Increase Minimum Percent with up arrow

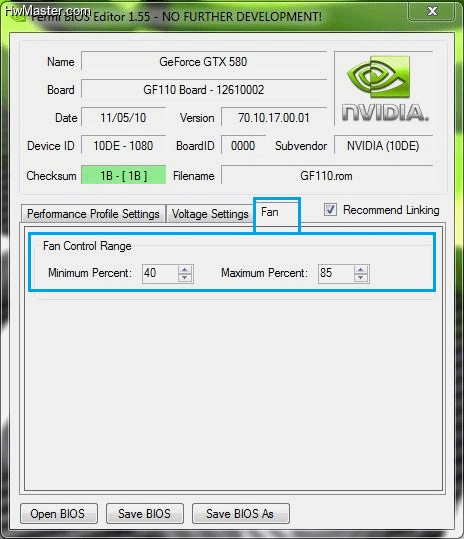click(185, 270)
